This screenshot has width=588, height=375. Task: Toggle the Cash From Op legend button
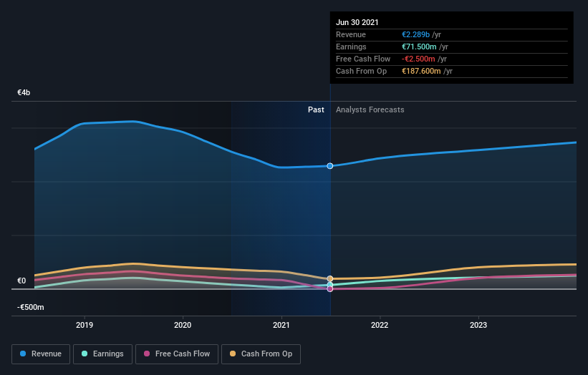point(261,354)
